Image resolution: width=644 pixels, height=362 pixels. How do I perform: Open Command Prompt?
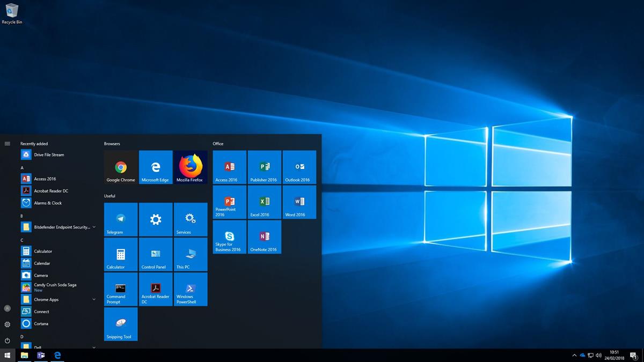[x=120, y=289]
